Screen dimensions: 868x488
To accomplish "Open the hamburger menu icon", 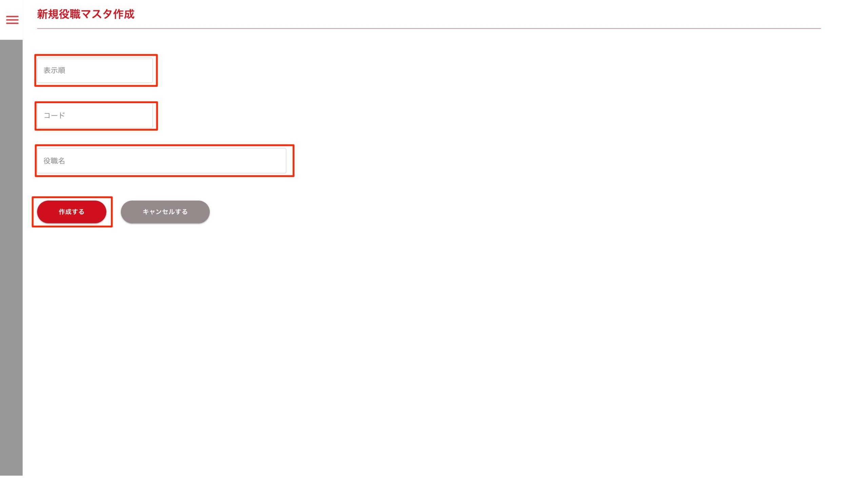I will click(12, 20).
